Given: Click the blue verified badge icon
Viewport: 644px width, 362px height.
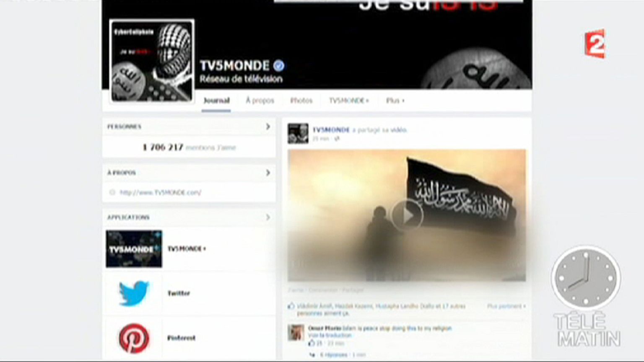Looking at the screenshot, I should pyautogui.click(x=279, y=65).
